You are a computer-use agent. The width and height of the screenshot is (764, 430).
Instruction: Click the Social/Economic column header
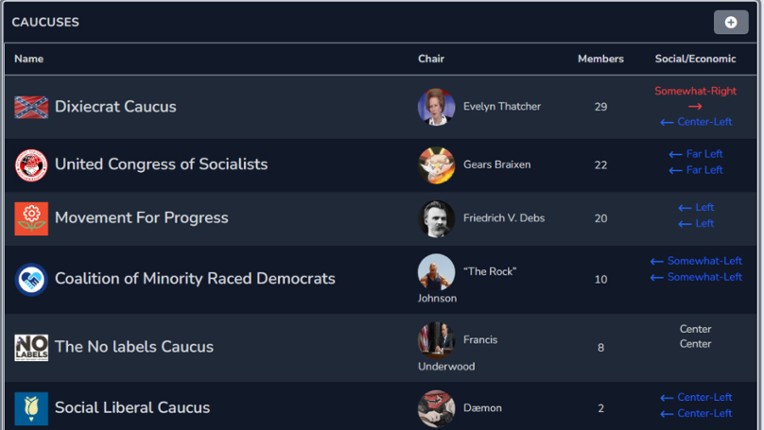click(x=695, y=59)
